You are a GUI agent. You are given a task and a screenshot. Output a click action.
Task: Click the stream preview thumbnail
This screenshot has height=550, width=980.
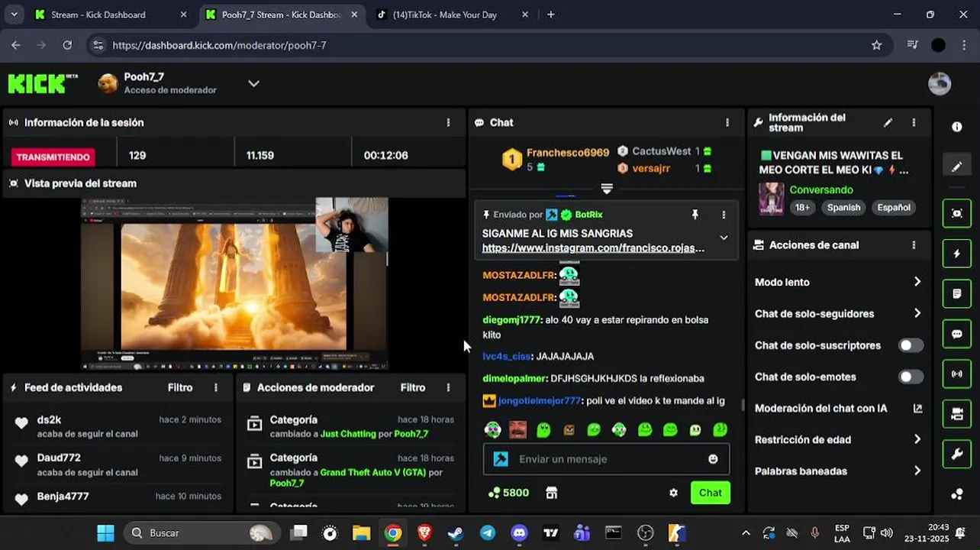[234, 283]
